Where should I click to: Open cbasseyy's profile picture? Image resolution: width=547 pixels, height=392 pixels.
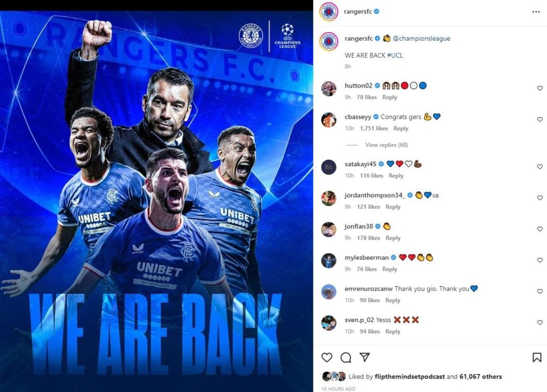point(329,120)
